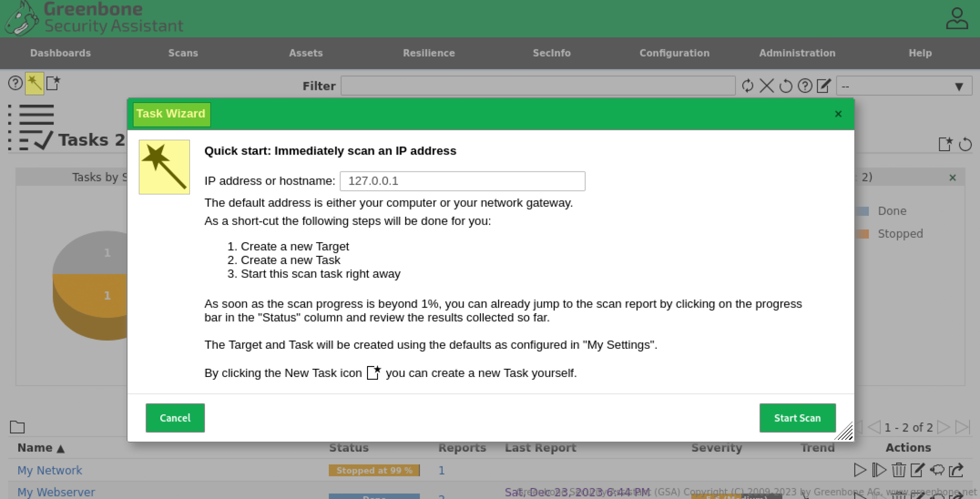Reset filter to default icon
This screenshot has height=499, width=980.
786,86
